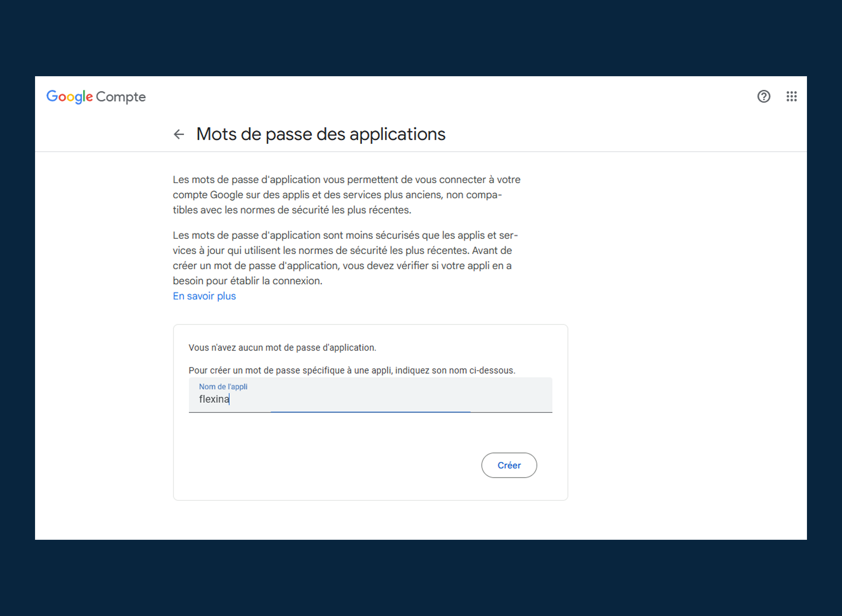The width and height of the screenshot is (842, 616).
Task: Click the Google Compte logo
Action: (96, 97)
